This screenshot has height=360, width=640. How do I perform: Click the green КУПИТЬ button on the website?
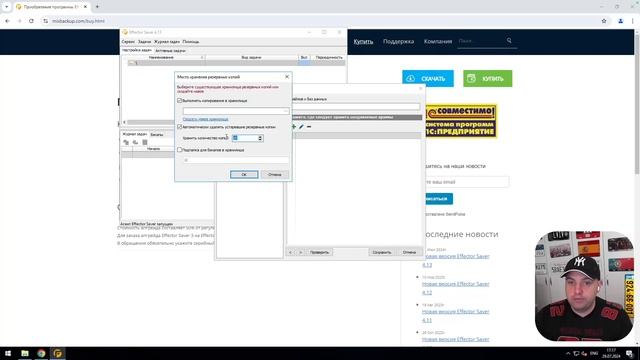[487, 78]
